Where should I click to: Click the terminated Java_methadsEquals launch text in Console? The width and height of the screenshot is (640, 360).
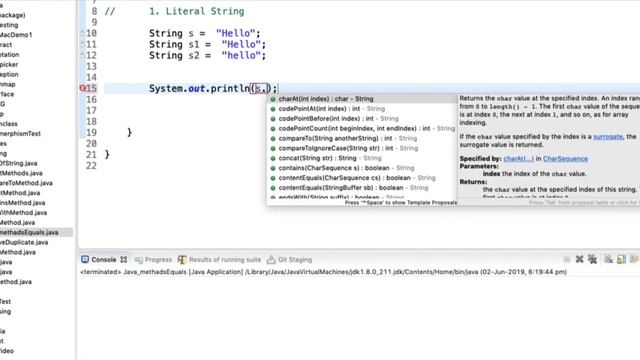click(x=324, y=272)
